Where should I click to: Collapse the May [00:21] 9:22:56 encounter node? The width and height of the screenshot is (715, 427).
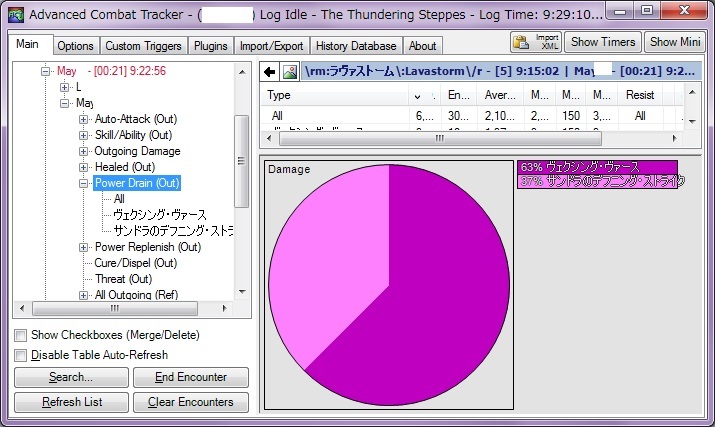pyautogui.click(x=46, y=71)
